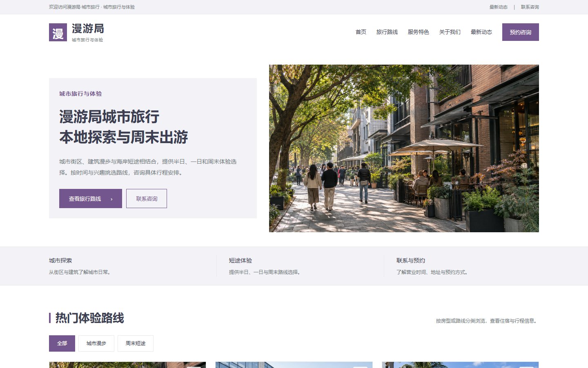Screen dimensions: 588x368
Task: Click the 城市探索 feature heading
Action: (60, 260)
